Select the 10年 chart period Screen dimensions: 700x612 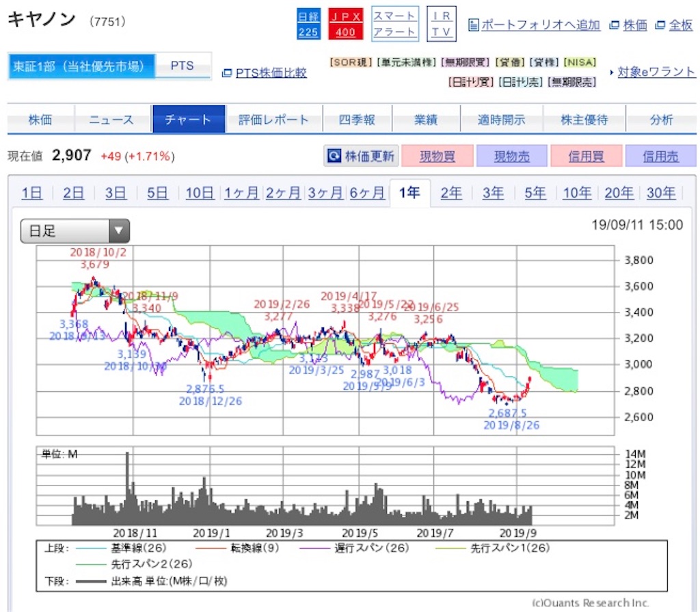[577, 193]
